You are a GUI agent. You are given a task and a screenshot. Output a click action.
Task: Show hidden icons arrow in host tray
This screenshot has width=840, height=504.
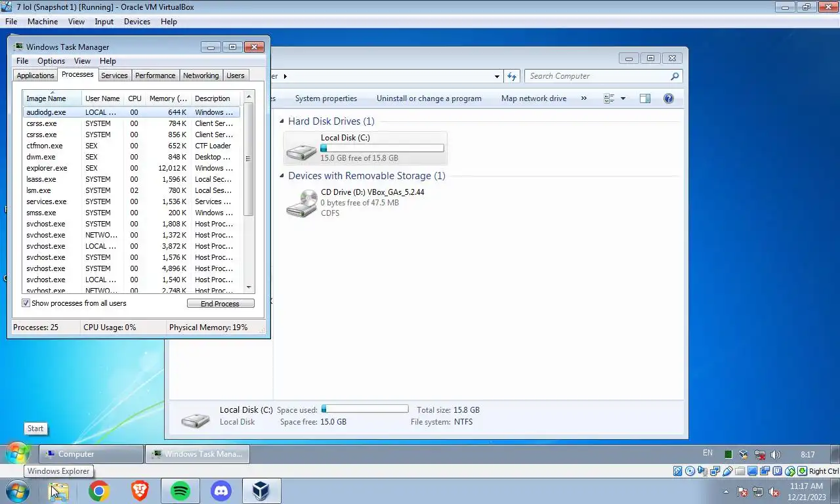coord(726,492)
